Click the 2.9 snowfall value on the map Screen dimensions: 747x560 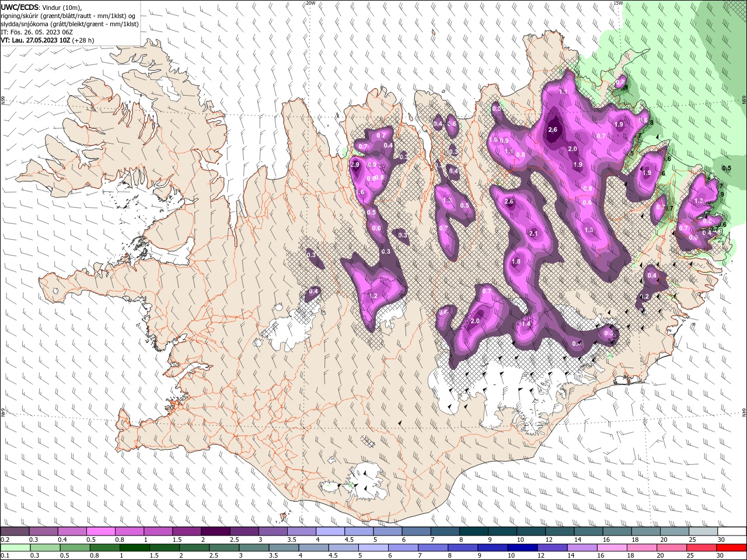354,165
